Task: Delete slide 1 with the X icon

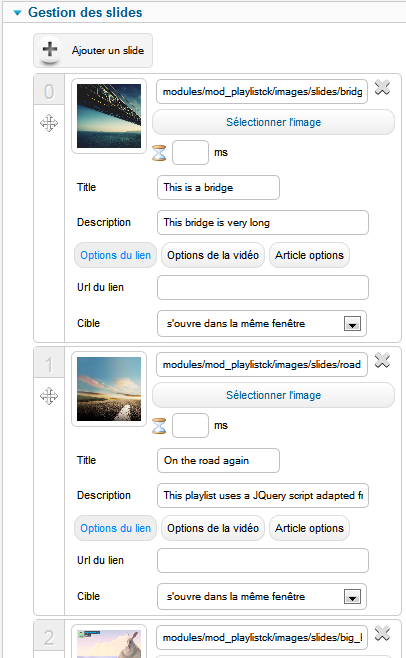Action: click(382, 360)
